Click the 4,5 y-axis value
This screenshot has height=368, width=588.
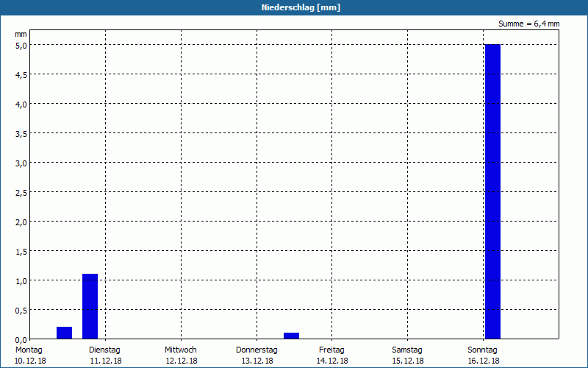pyautogui.click(x=21, y=75)
